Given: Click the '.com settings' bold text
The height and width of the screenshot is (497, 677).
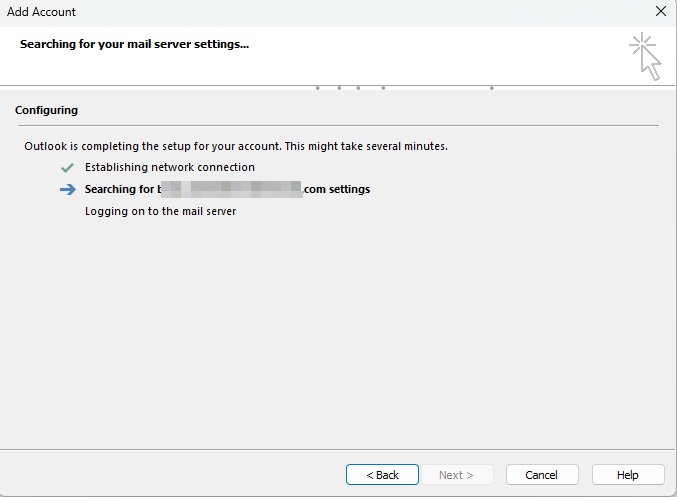Looking at the screenshot, I should [337, 189].
